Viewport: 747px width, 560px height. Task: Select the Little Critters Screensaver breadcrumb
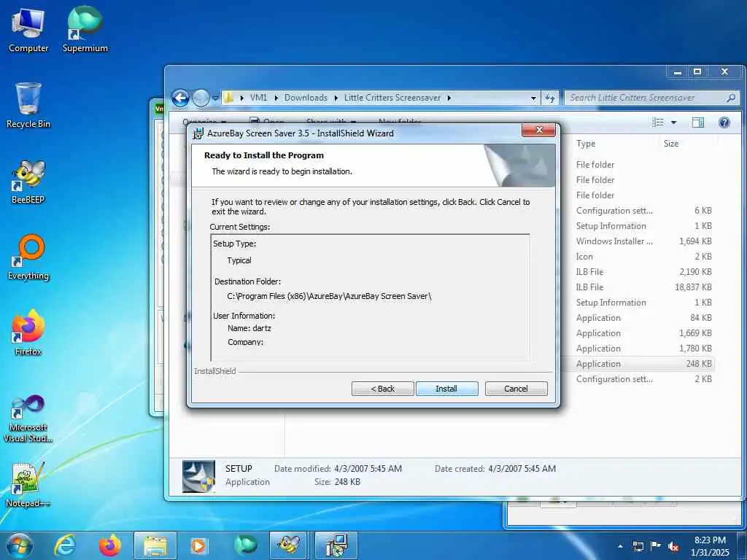pos(392,98)
